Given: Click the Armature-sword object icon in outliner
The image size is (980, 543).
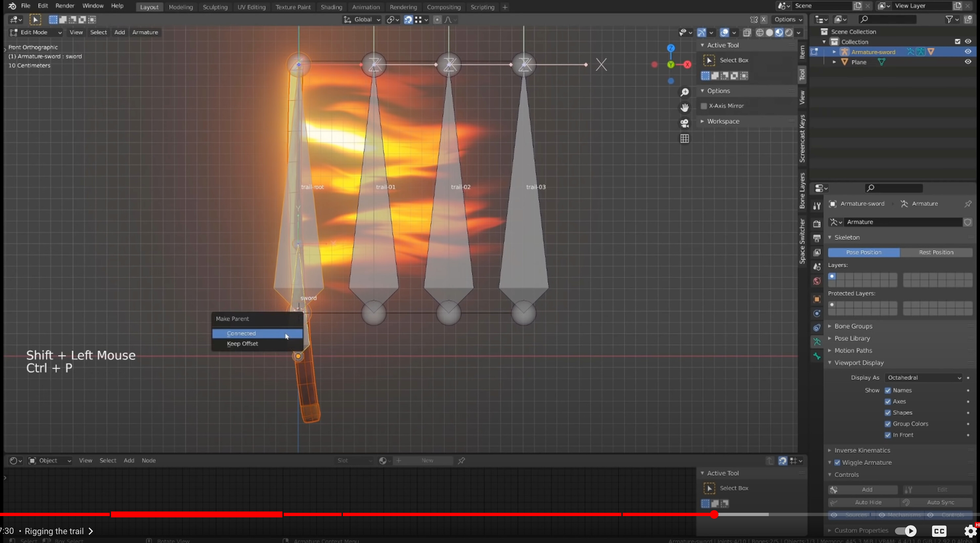Looking at the screenshot, I should click(845, 52).
